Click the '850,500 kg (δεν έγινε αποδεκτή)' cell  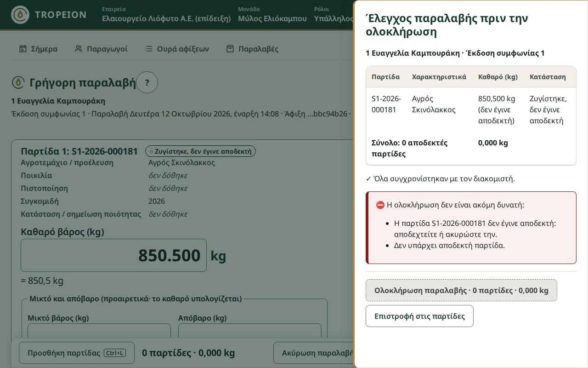[498, 109]
